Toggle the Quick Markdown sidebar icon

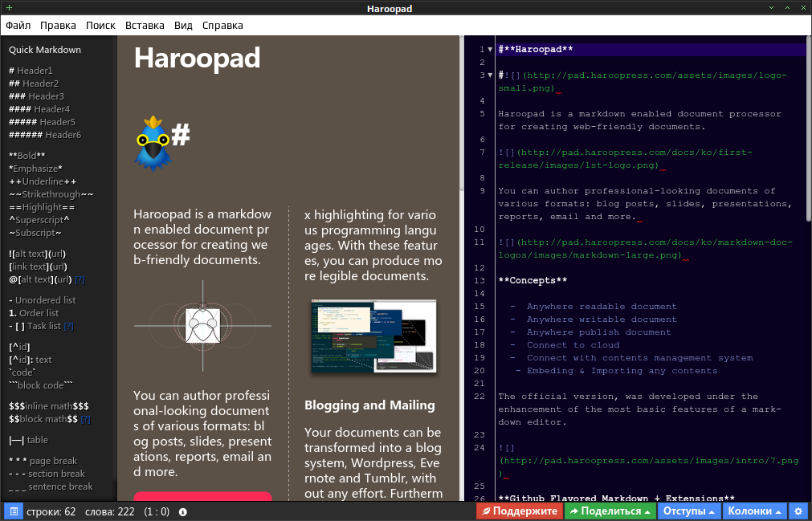(x=14, y=511)
